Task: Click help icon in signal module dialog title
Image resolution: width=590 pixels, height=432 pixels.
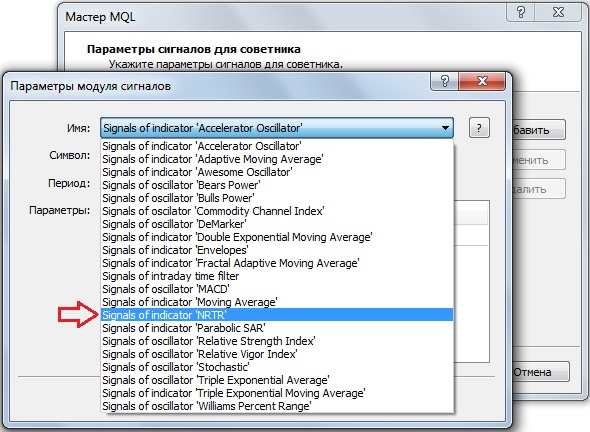Action: (444, 81)
